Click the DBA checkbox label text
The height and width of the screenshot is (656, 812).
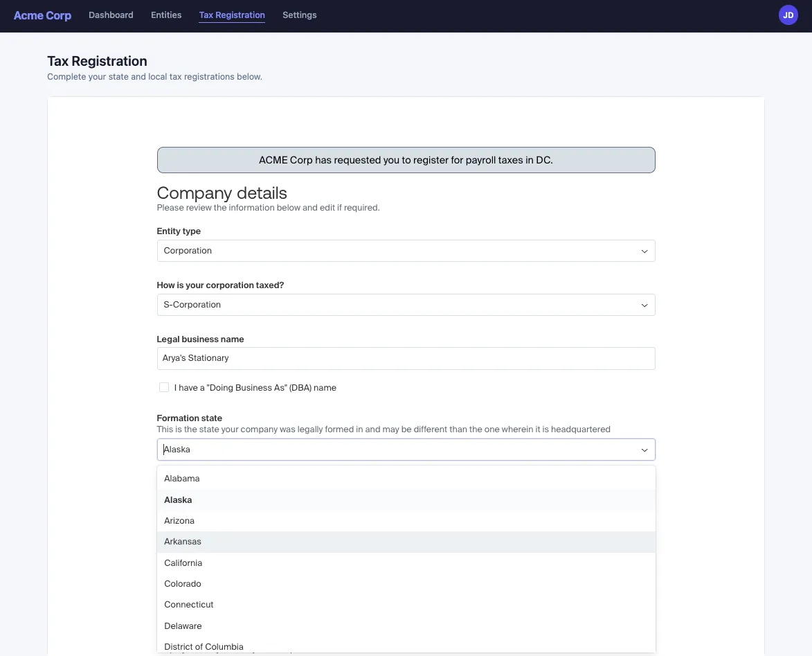point(255,388)
